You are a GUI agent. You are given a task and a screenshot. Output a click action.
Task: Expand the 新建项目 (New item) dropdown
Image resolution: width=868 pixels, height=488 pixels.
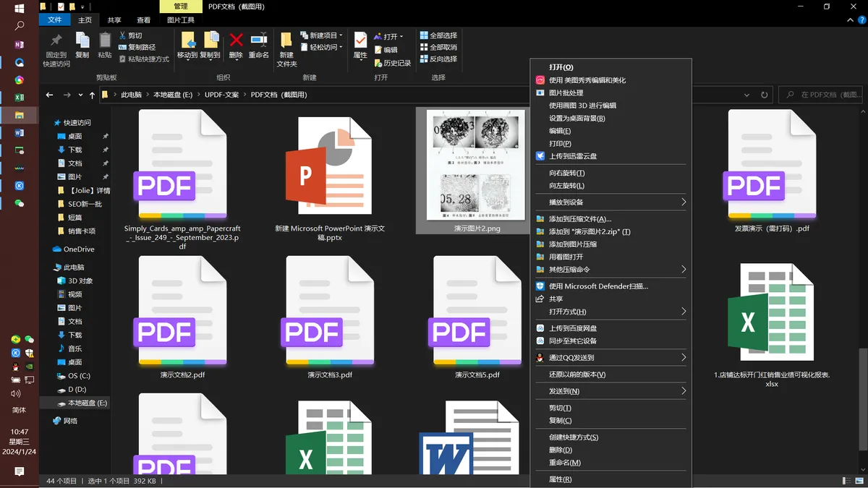tap(321, 35)
